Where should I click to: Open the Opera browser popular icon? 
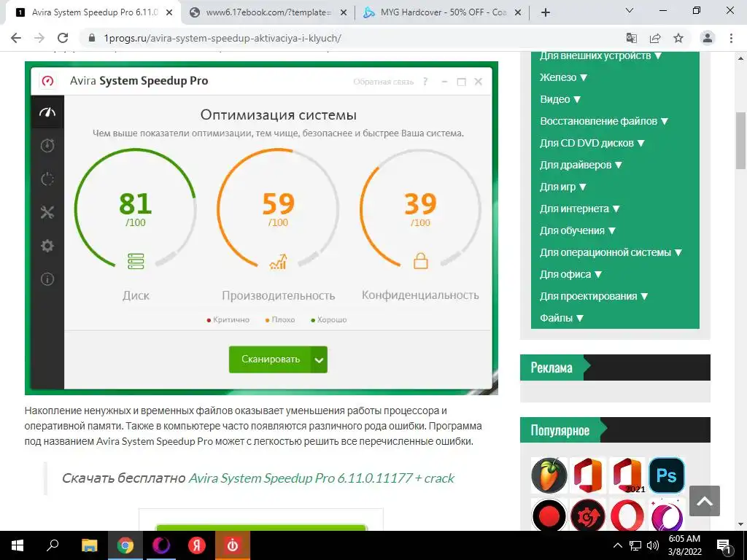[627, 515]
